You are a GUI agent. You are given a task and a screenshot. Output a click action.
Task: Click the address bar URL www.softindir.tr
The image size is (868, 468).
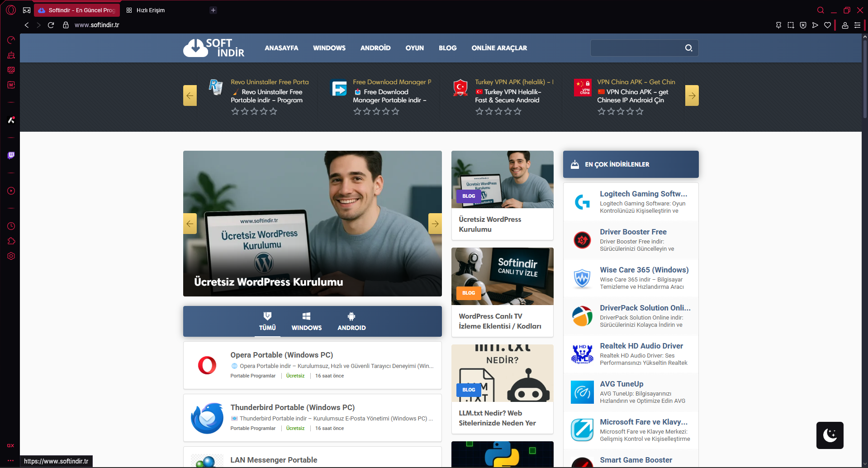click(97, 25)
